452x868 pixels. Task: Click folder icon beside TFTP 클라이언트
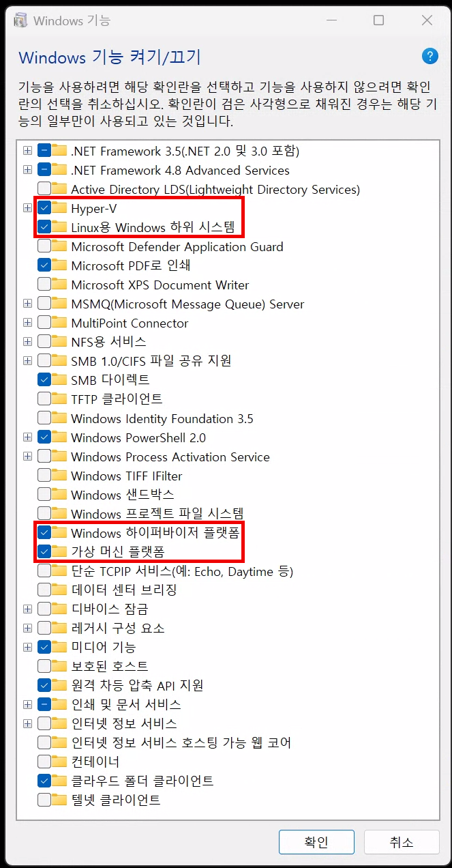click(59, 399)
